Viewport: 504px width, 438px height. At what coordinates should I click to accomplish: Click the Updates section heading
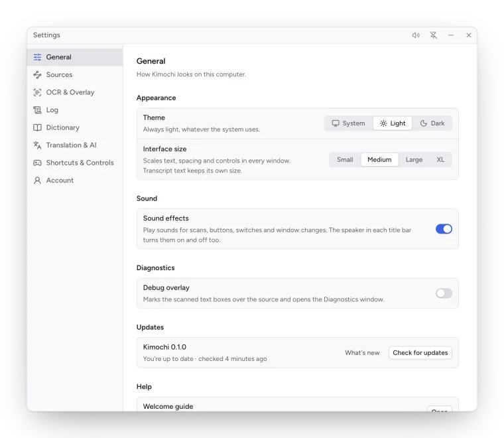click(x=150, y=327)
